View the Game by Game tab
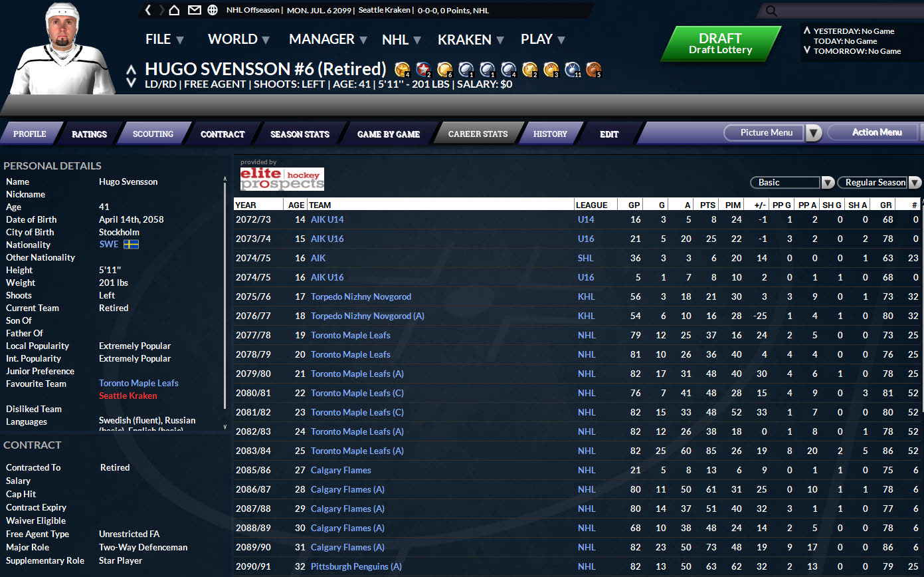Image resolution: width=924 pixels, height=577 pixels. (x=389, y=134)
